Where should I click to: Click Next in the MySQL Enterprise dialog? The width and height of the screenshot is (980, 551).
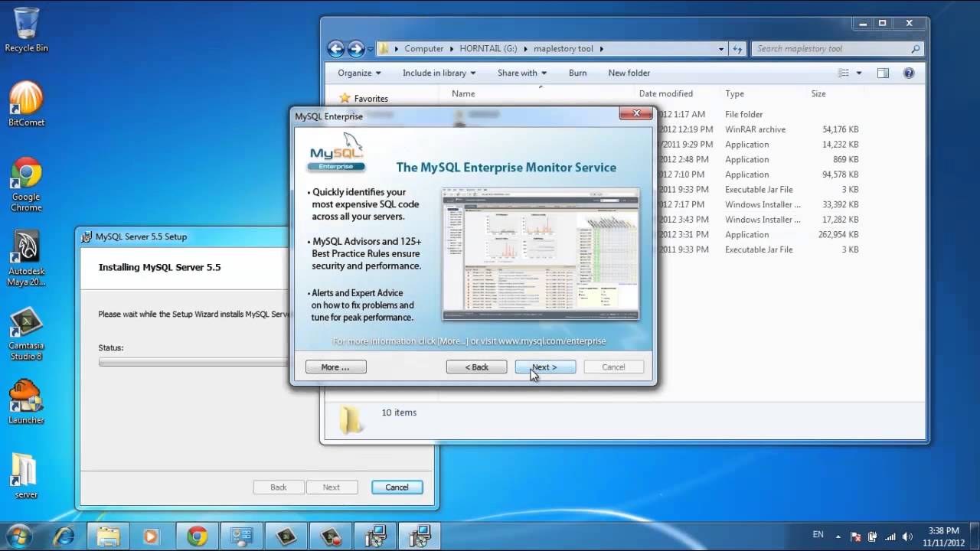(545, 367)
